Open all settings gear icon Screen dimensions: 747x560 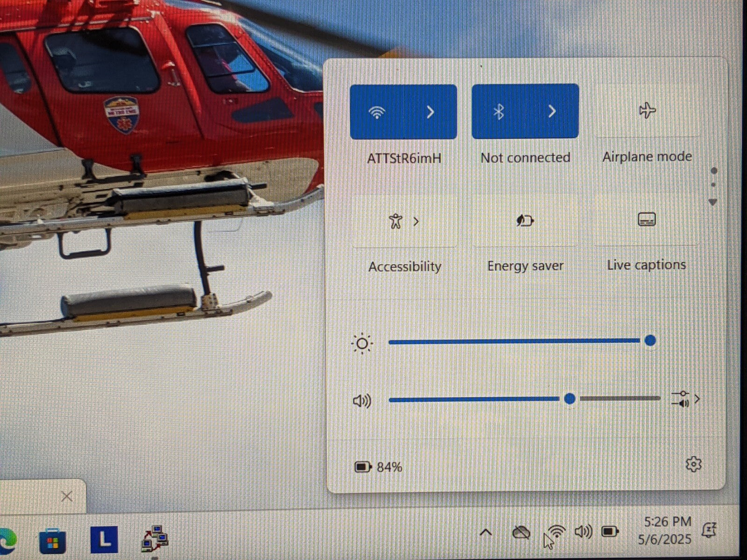coord(693,464)
